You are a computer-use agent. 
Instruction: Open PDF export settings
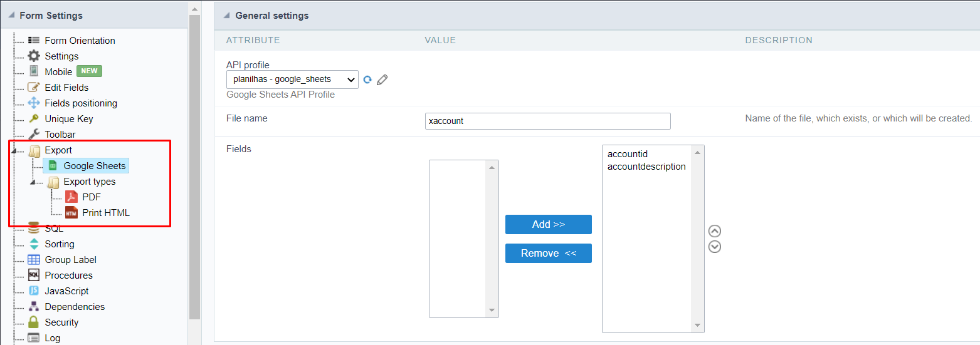92,197
